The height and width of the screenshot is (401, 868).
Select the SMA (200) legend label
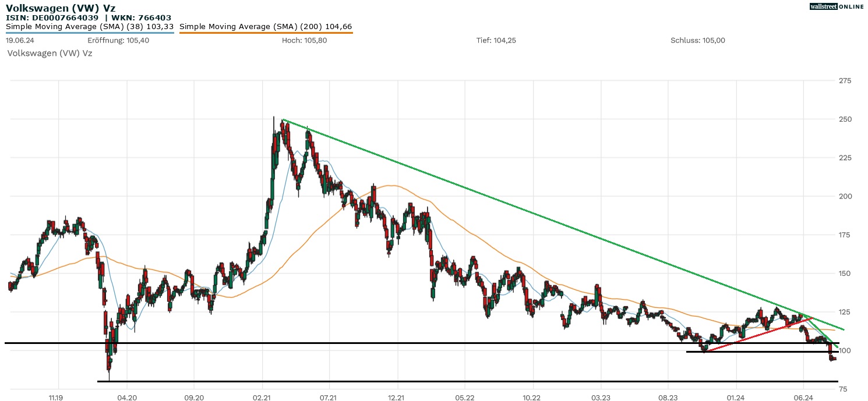[x=266, y=27]
